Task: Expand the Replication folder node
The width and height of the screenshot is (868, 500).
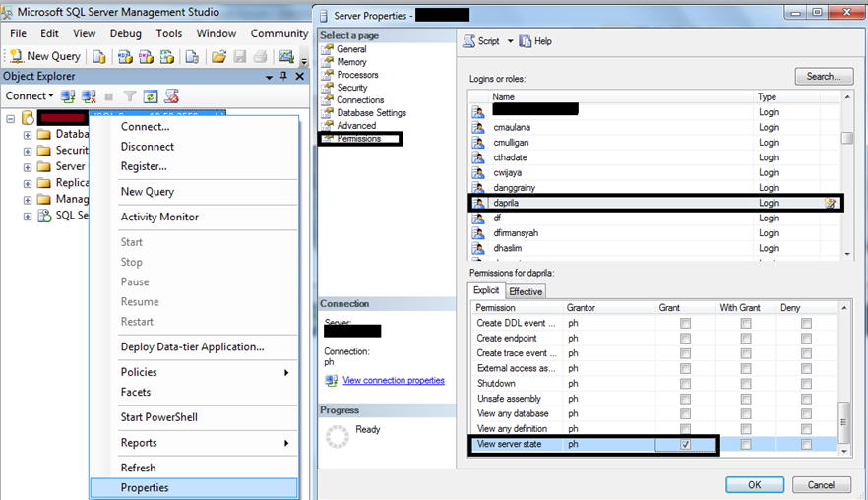Action: pyautogui.click(x=28, y=183)
